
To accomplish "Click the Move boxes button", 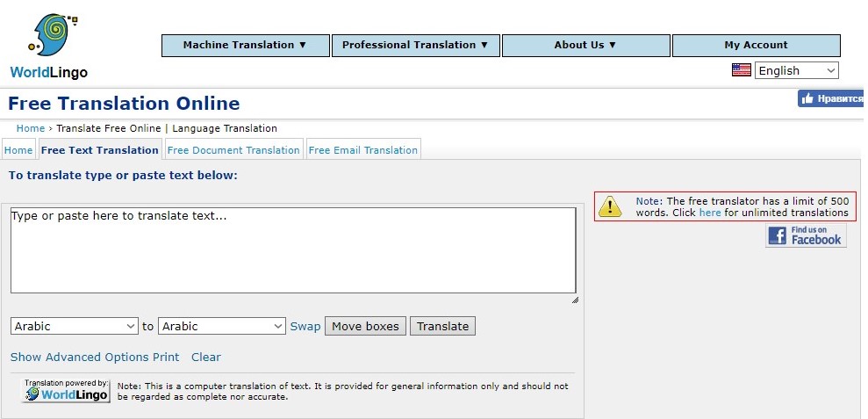I will [365, 326].
